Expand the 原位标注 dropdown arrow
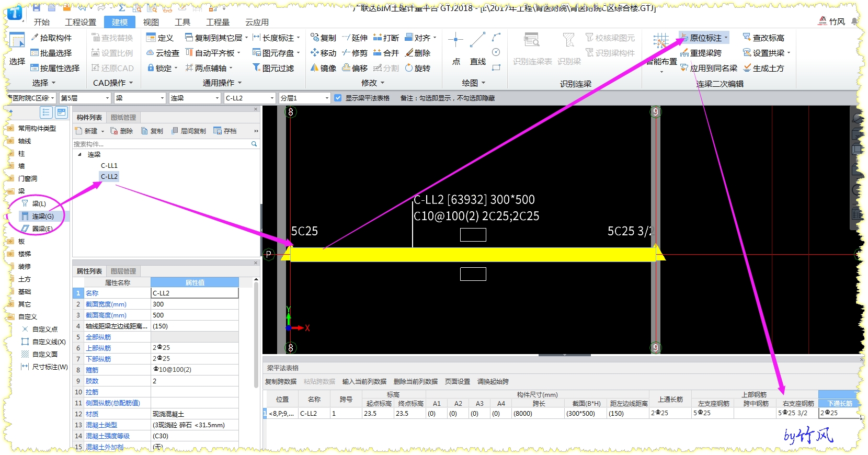 click(x=726, y=38)
